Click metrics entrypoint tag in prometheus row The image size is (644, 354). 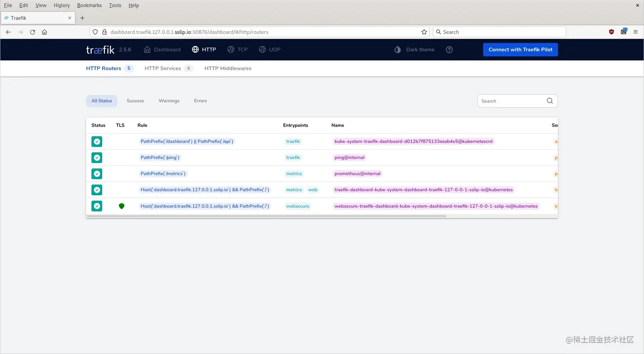click(294, 174)
